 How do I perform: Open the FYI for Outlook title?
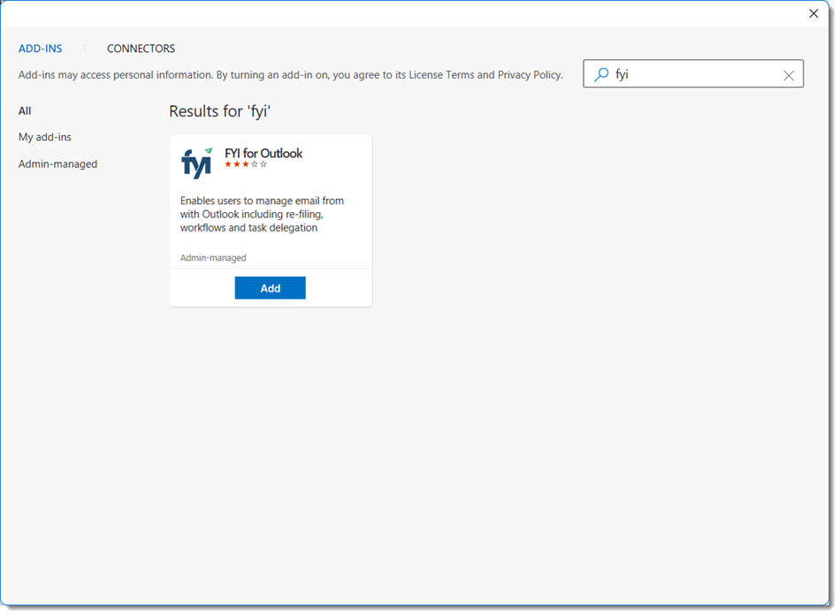pyautogui.click(x=263, y=153)
